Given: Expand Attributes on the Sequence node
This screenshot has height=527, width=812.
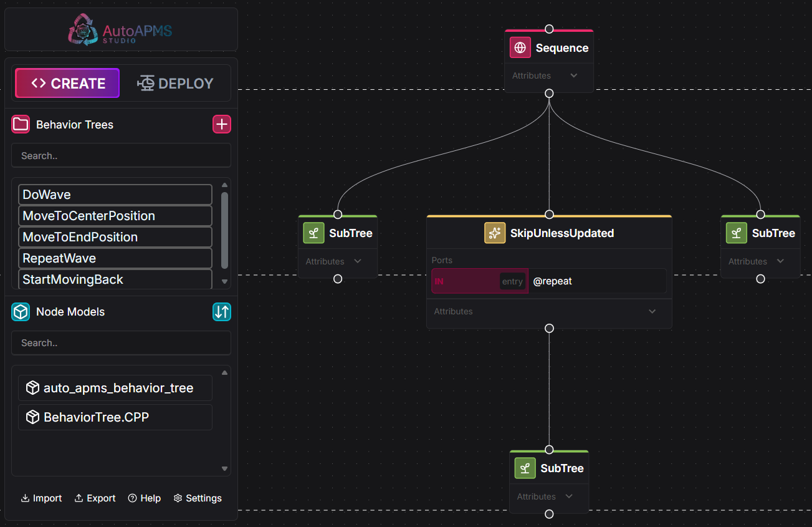Looking at the screenshot, I should point(573,75).
